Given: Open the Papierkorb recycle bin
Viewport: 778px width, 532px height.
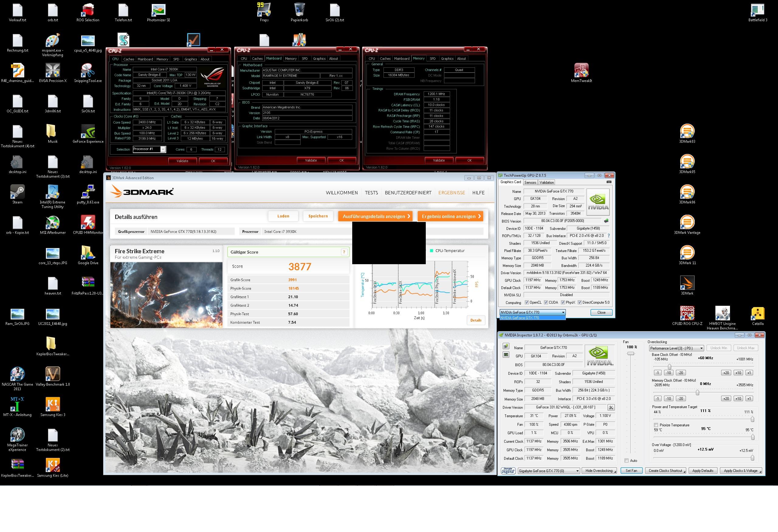Looking at the screenshot, I should (299, 12).
